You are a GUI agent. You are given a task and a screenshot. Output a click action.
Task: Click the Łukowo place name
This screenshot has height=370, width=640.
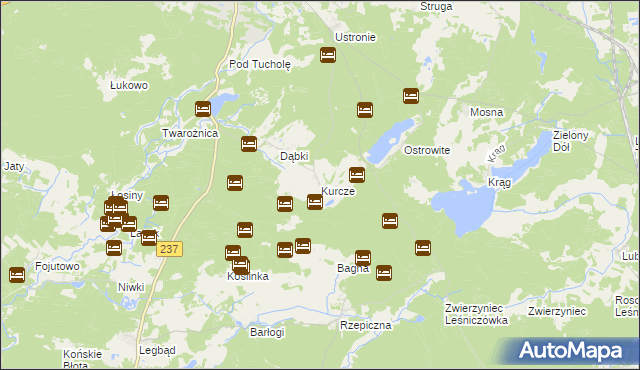[129, 85]
